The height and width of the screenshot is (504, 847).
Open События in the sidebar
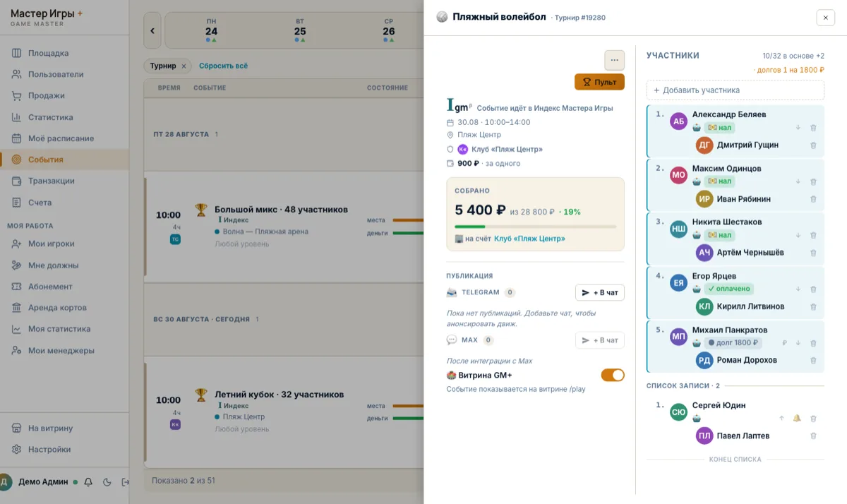64,160
